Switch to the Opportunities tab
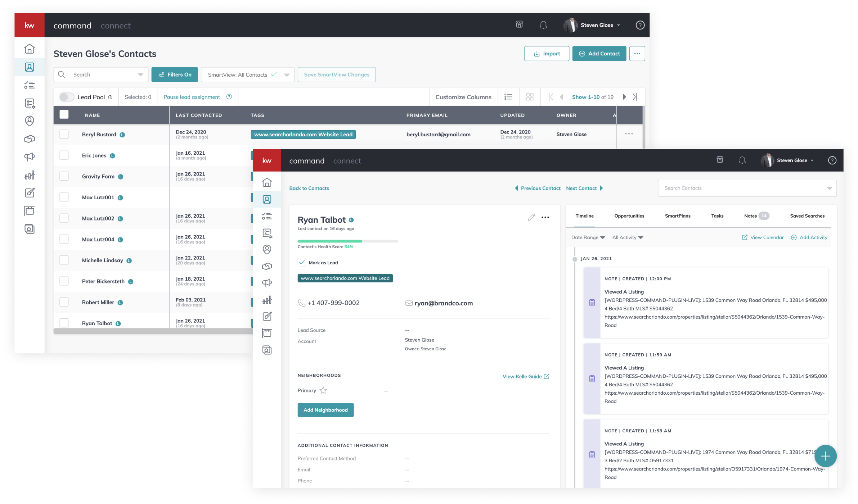 click(629, 216)
